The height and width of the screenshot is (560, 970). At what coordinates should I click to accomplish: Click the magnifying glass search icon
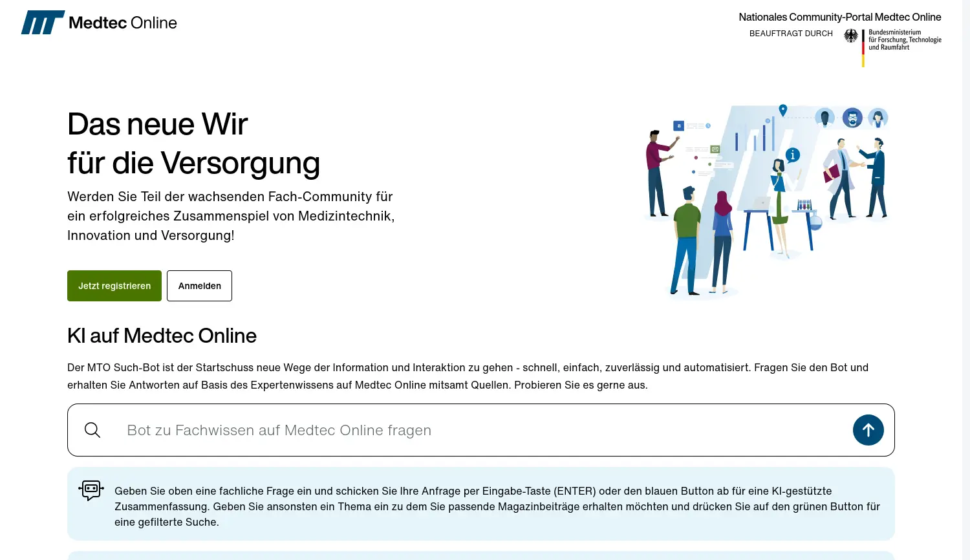[92, 430]
